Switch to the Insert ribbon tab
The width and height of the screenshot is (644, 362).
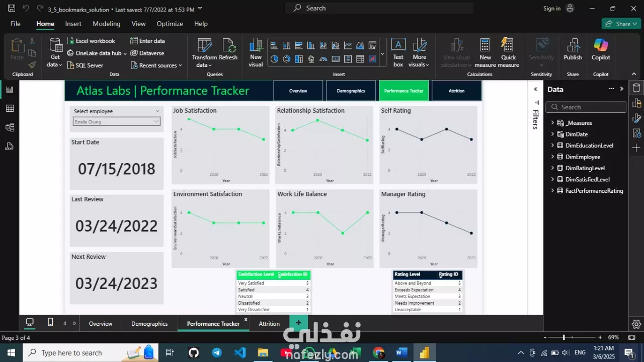coord(73,24)
